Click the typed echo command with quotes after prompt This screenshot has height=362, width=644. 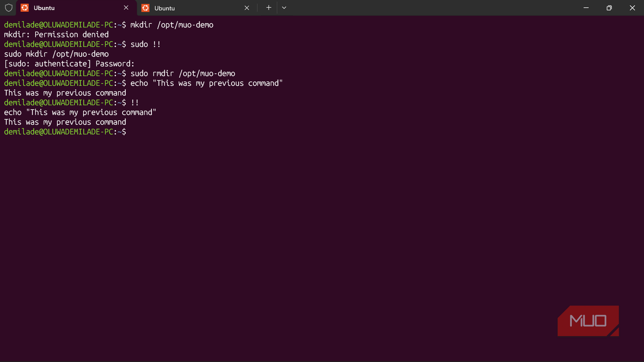click(x=206, y=83)
